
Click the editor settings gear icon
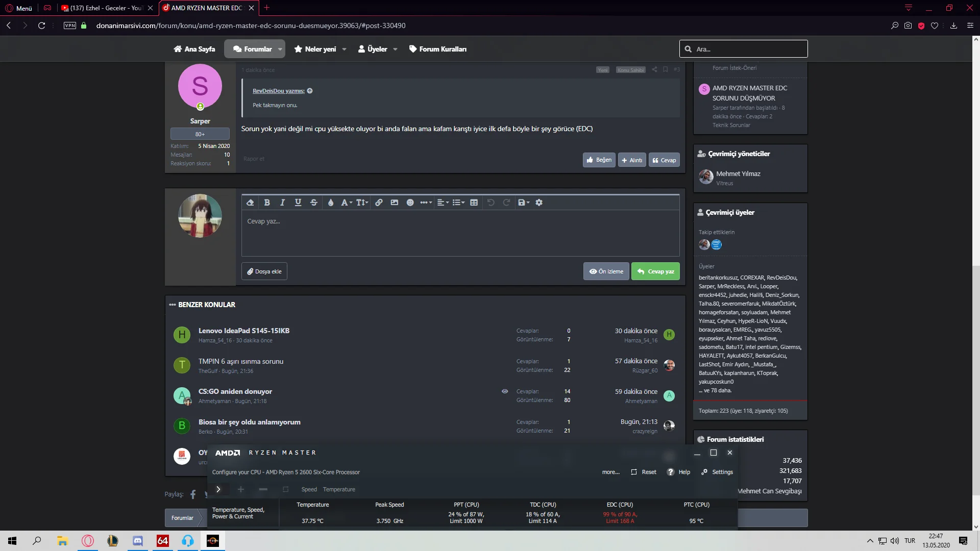[539, 203]
